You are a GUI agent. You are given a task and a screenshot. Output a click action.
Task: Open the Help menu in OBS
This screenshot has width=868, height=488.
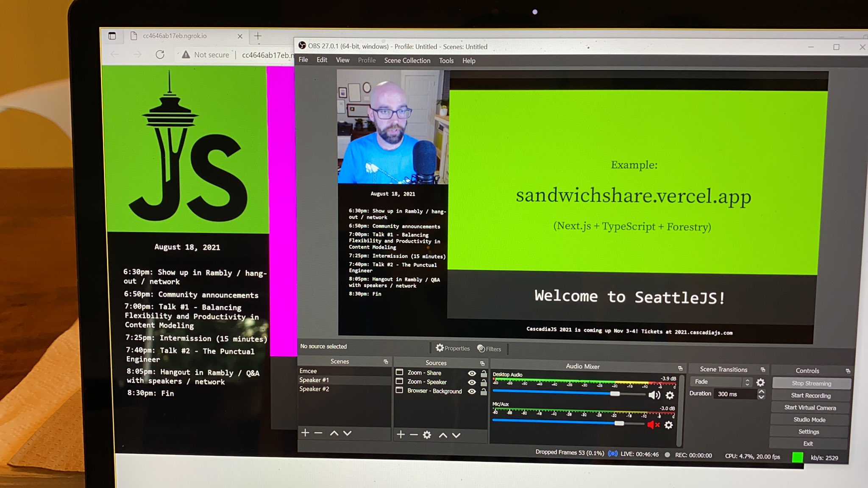[x=469, y=61]
